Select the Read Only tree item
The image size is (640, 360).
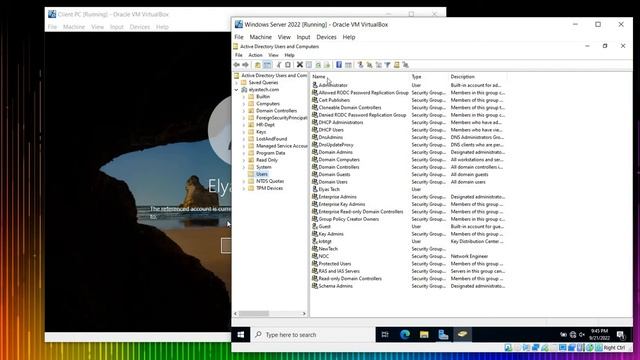[x=267, y=160]
